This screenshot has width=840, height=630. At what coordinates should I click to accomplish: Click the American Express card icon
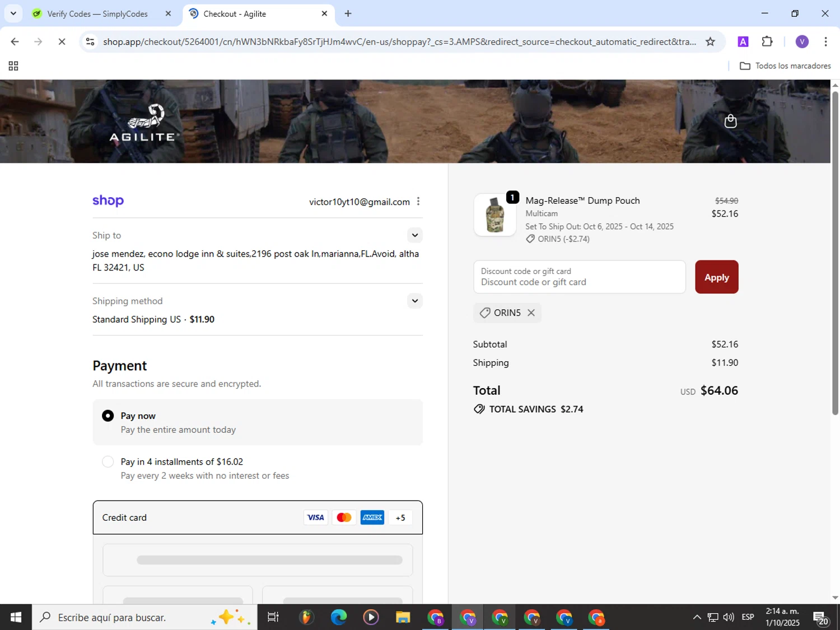pyautogui.click(x=372, y=517)
